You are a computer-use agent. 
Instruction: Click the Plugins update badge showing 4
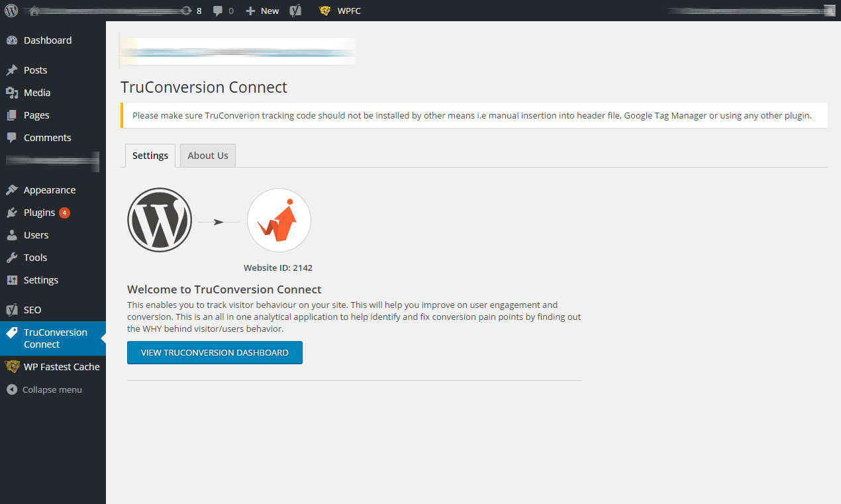coord(64,213)
